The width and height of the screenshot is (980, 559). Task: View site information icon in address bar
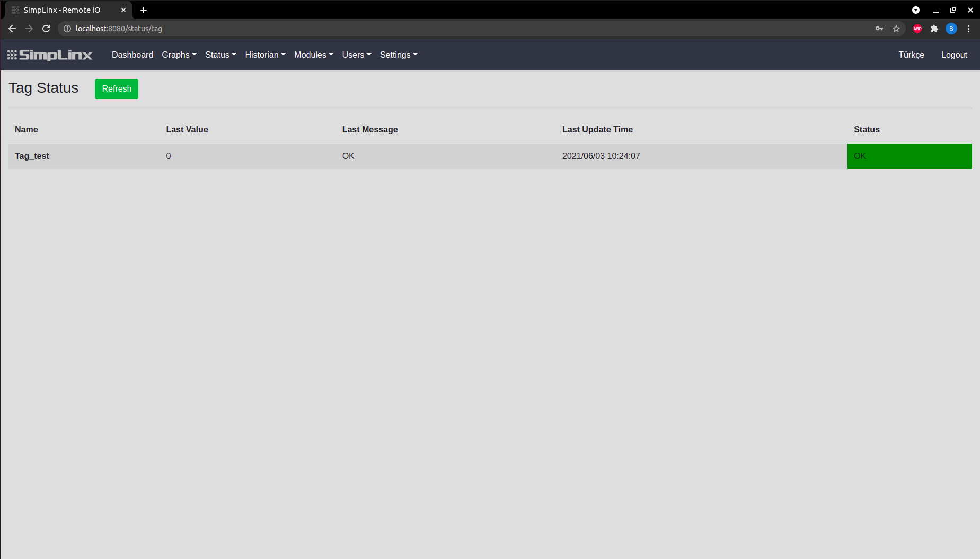tap(67, 29)
